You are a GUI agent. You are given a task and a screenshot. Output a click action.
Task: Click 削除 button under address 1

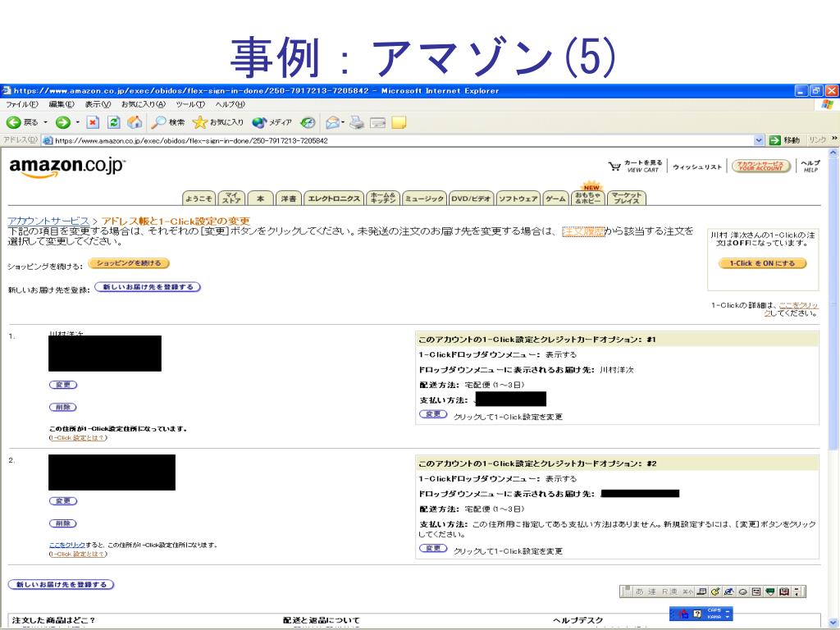(x=63, y=407)
